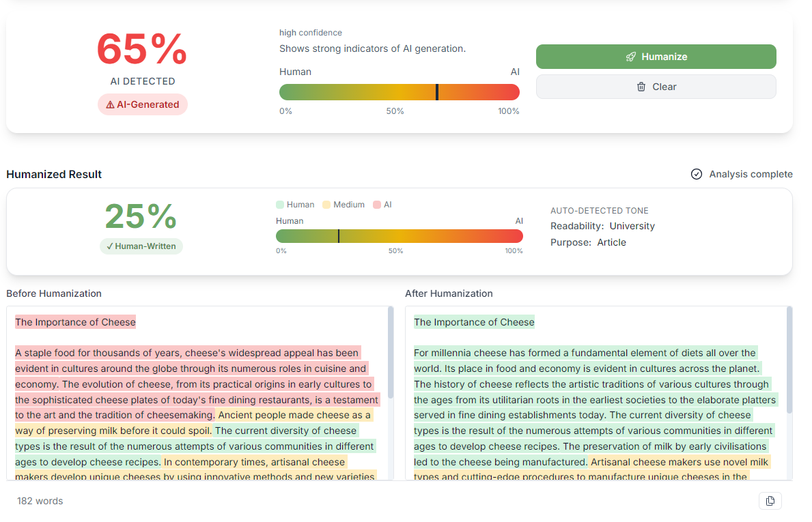The image size is (812, 522).
Task: Select the green Human legend swatch
Action: (x=280, y=205)
